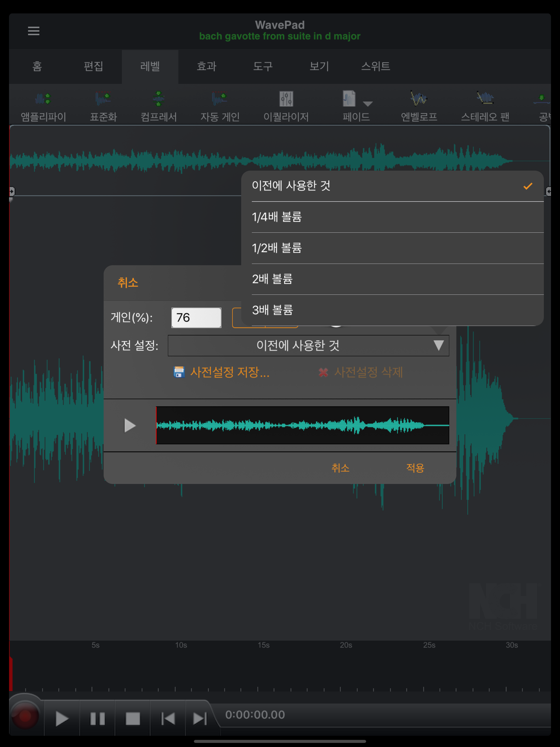Switch to the 도구 tab

coord(263,66)
